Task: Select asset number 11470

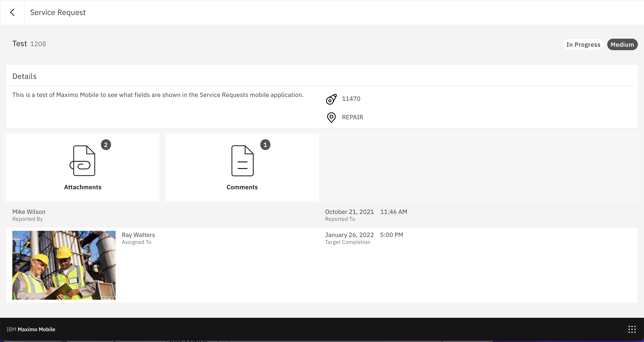Action: (351, 99)
